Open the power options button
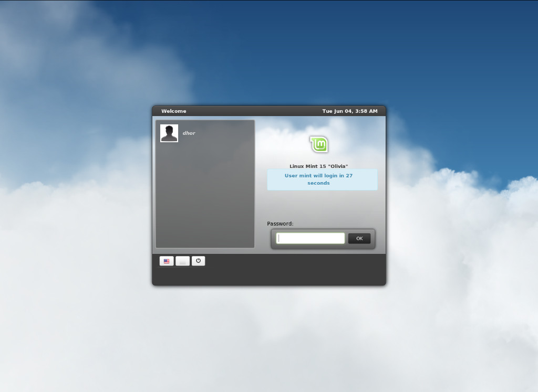 click(x=198, y=261)
